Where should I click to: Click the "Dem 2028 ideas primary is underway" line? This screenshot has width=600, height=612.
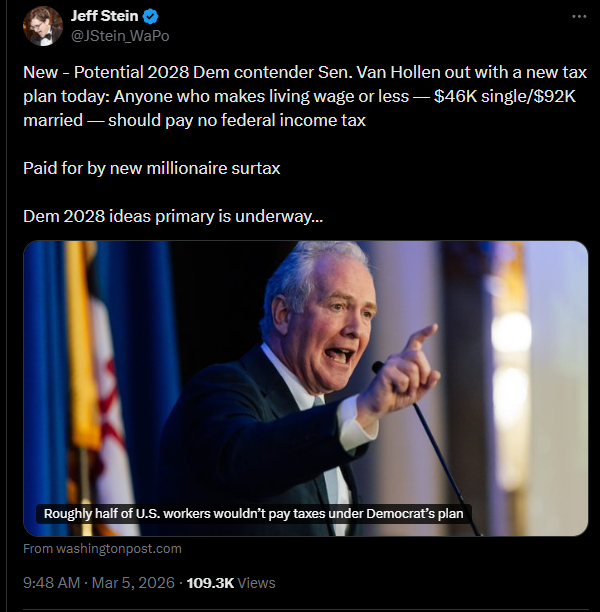(x=172, y=216)
